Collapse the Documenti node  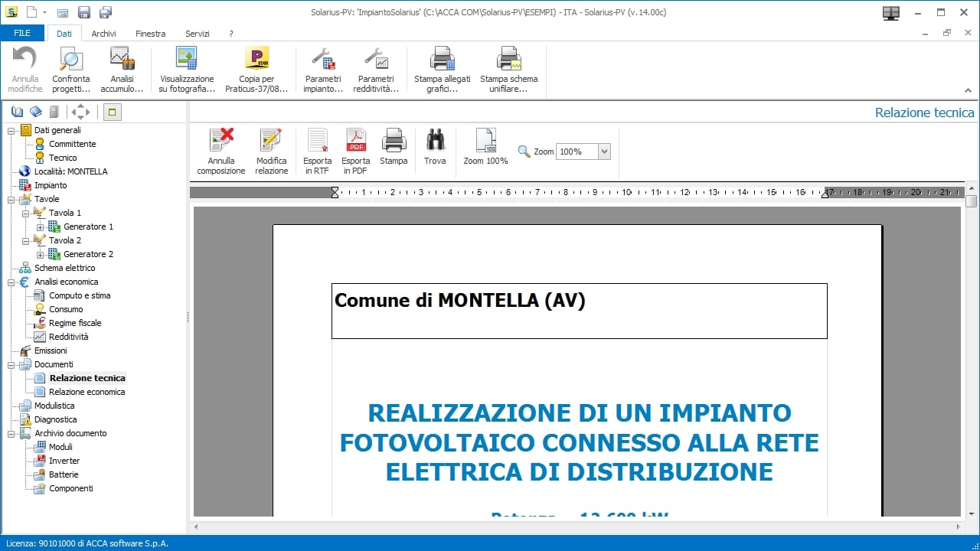(x=11, y=364)
